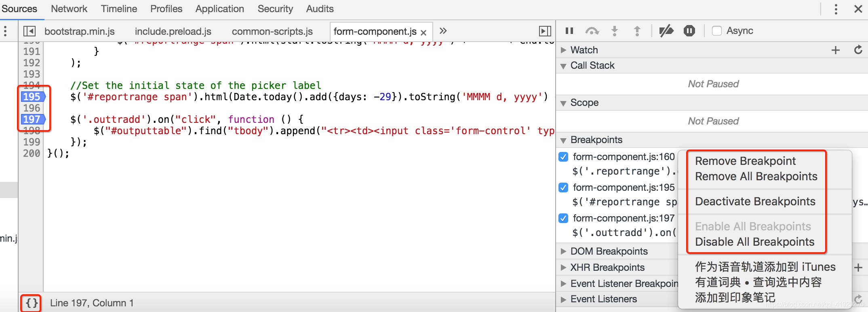Click line number 200 in gutter
Image resolution: width=868 pixels, height=312 pixels.
32,153
